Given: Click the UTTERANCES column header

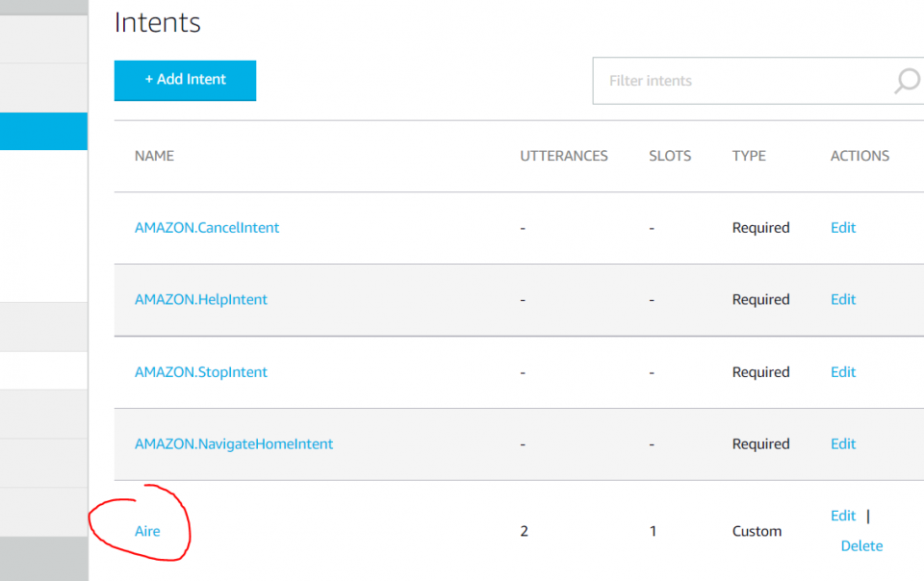Looking at the screenshot, I should click(x=564, y=156).
